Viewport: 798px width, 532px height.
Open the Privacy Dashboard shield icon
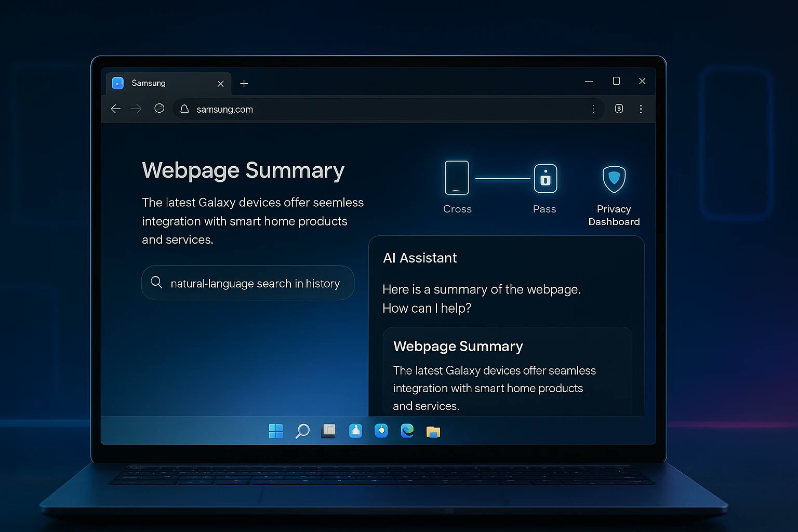(614, 179)
